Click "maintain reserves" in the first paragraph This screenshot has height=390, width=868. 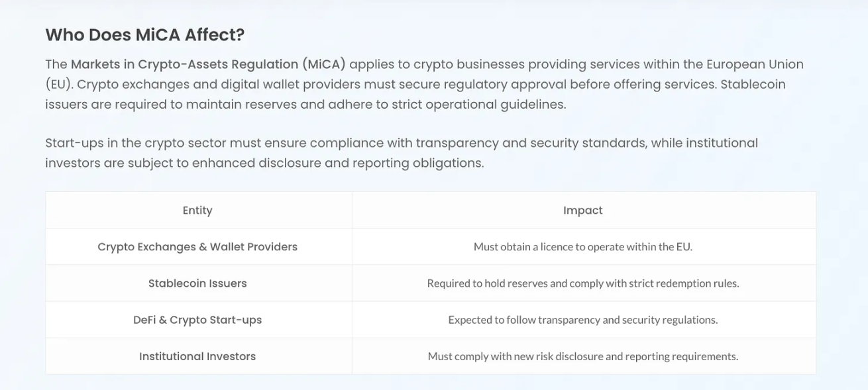pos(241,105)
